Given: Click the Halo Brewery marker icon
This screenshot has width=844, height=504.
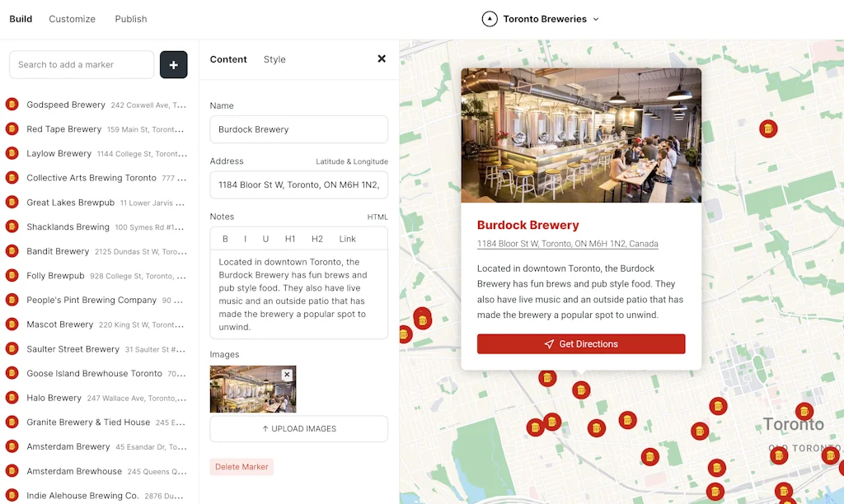Looking at the screenshot, I should [12, 398].
